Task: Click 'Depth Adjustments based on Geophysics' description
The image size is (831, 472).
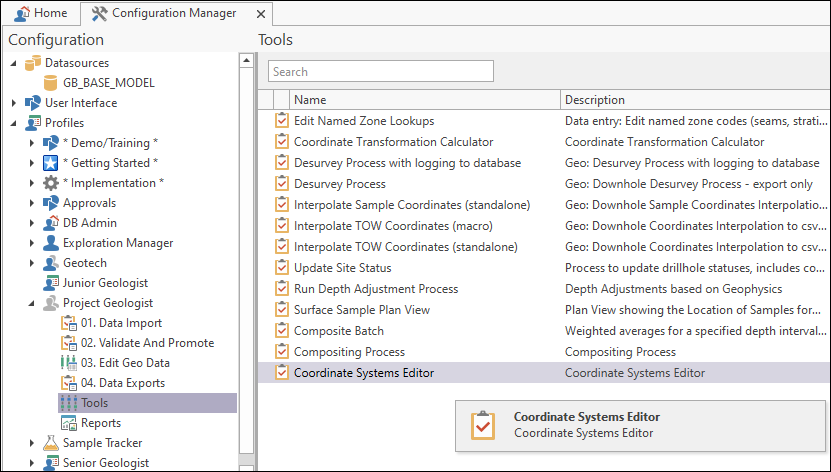Action: coord(673,289)
